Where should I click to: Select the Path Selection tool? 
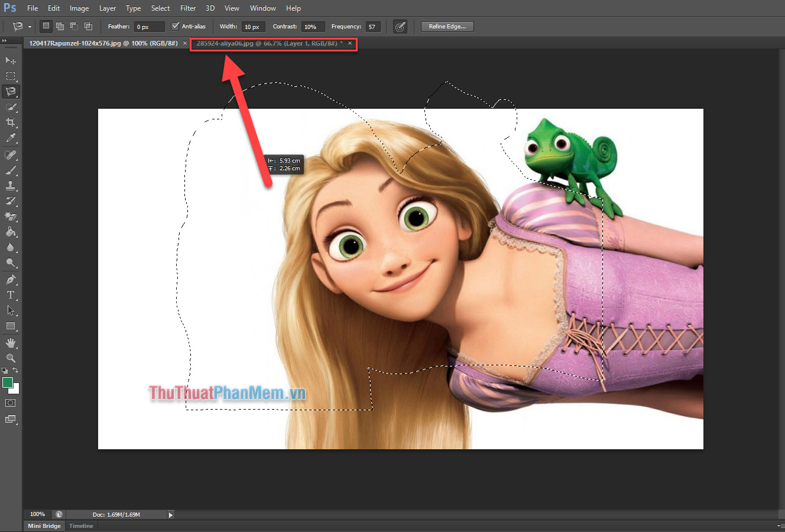(x=11, y=310)
